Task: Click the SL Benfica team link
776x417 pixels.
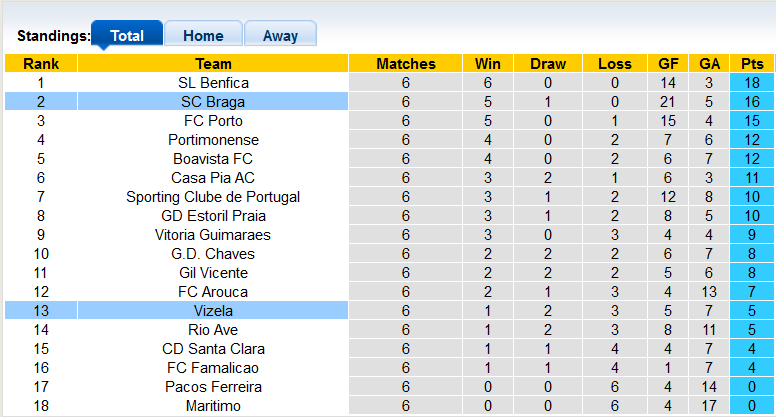Action: pyautogui.click(x=213, y=83)
